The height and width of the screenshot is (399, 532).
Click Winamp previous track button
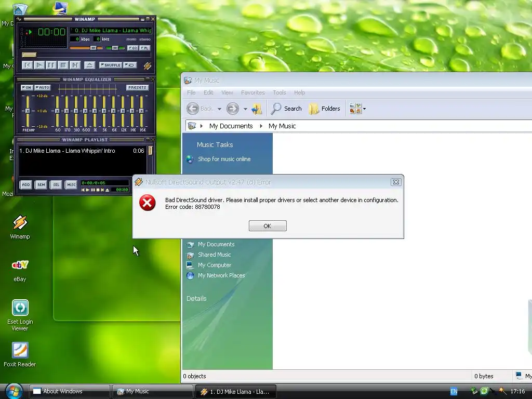pos(28,65)
